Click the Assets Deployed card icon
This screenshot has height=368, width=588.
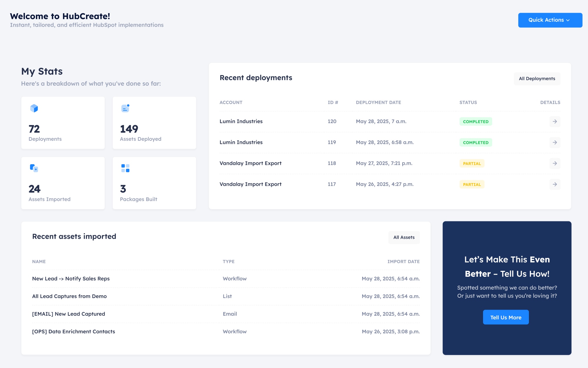tap(125, 108)
